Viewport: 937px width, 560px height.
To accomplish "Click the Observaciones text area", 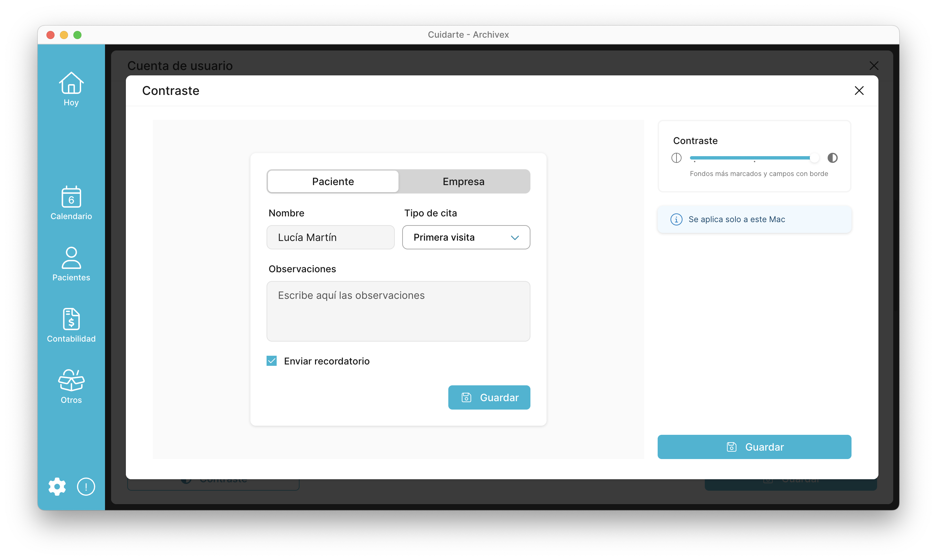I will [398, 311].
